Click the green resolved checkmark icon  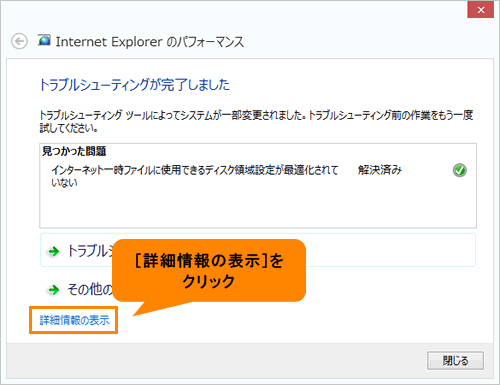(460, 170)
